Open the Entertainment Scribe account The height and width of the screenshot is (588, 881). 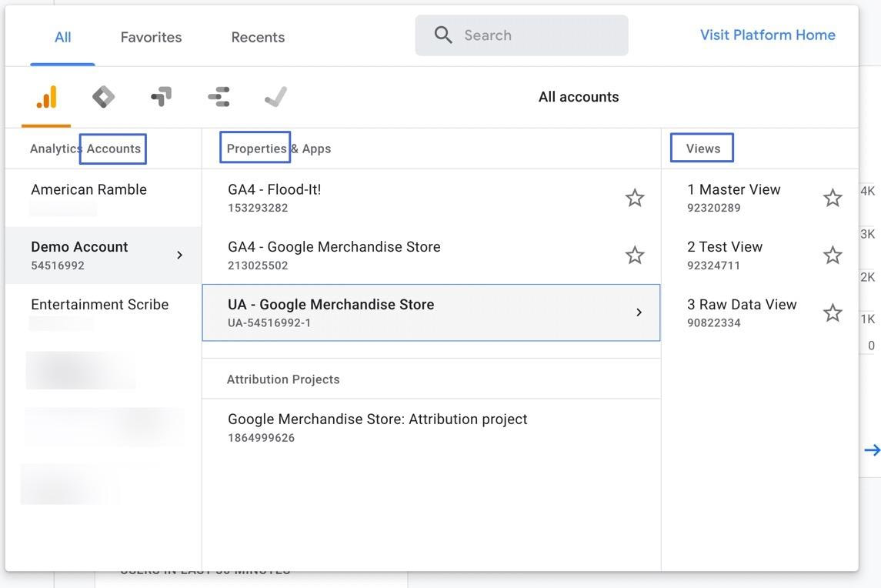point(99,304)
